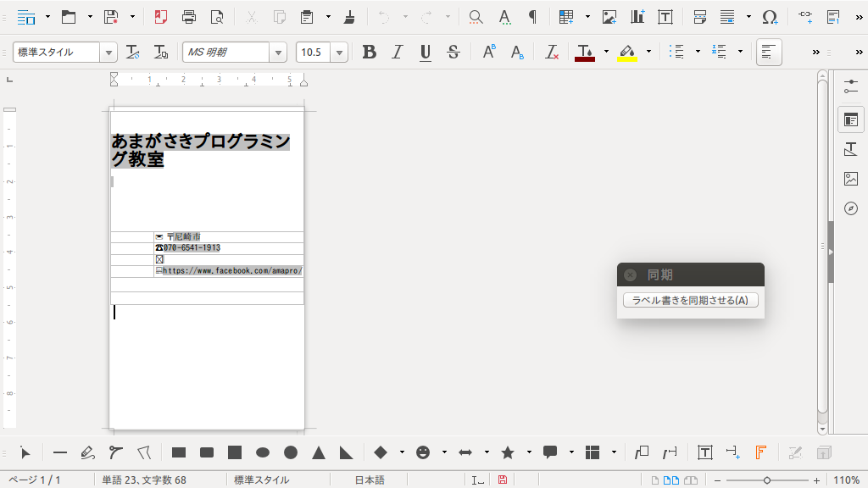The height and width of the screenshot is (488, 868).
Task: Open sidebar Navigator panel
Action: point(851,208)
